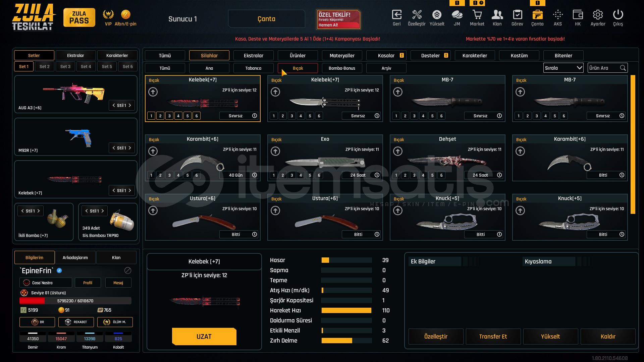This screenshot has height=362, width=644.
Task: Click previous style arrow for M93R
Action: [x=114, y=148]
